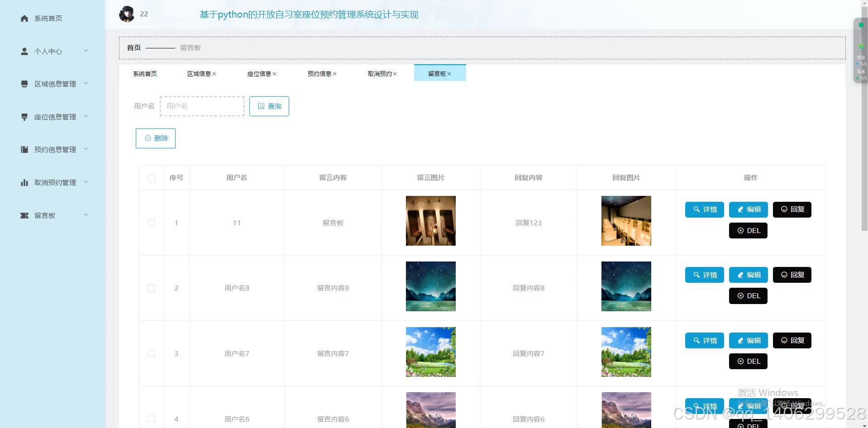
Task: Close the 区域信息 tab with its X
Action: tap(214, 74)
